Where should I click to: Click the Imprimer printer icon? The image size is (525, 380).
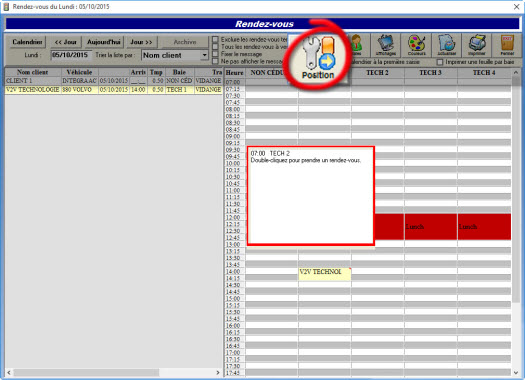pos(477,45)
